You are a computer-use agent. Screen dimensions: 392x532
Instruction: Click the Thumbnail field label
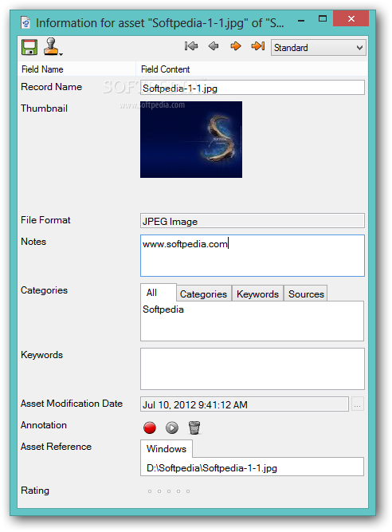pyautogui.click(x=44, y=108)
